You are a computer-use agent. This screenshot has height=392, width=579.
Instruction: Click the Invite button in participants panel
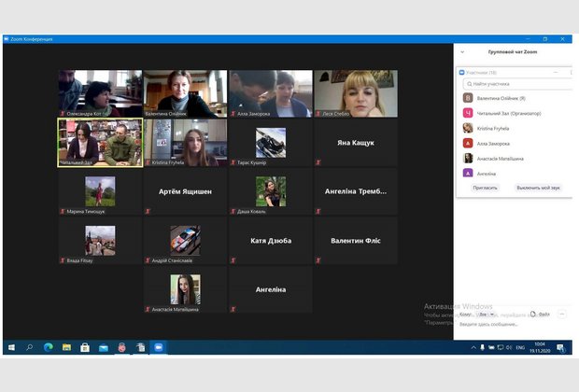click(x=486, y=188)
